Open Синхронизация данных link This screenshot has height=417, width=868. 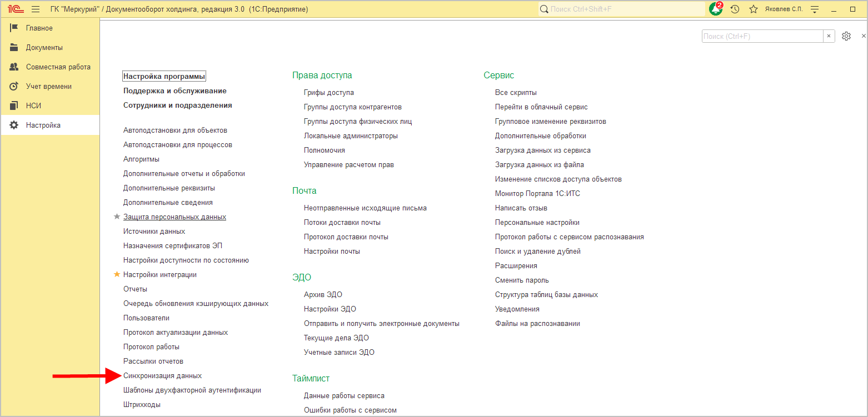(162, 376)
